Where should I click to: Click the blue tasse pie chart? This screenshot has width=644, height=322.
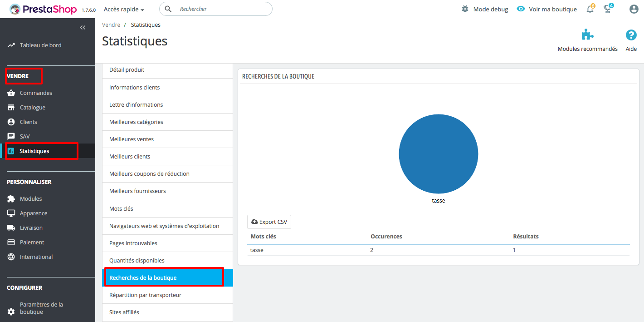tap(438, 154)
